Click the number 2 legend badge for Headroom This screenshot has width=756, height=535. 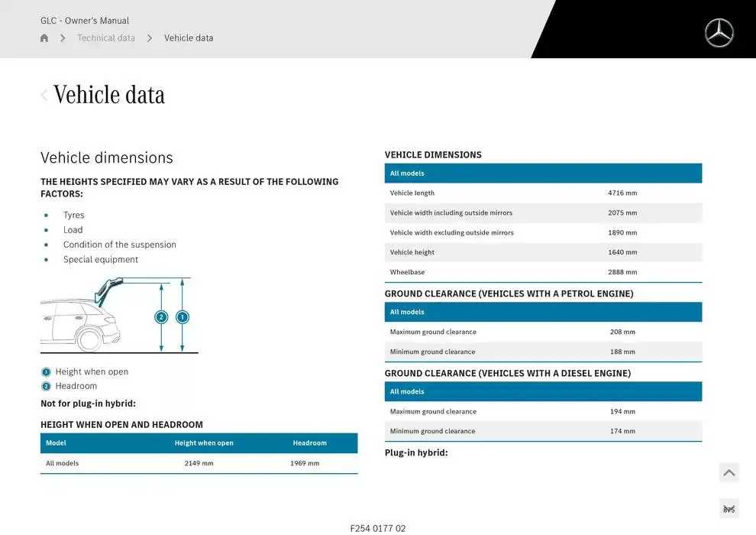tap(46, 387)
